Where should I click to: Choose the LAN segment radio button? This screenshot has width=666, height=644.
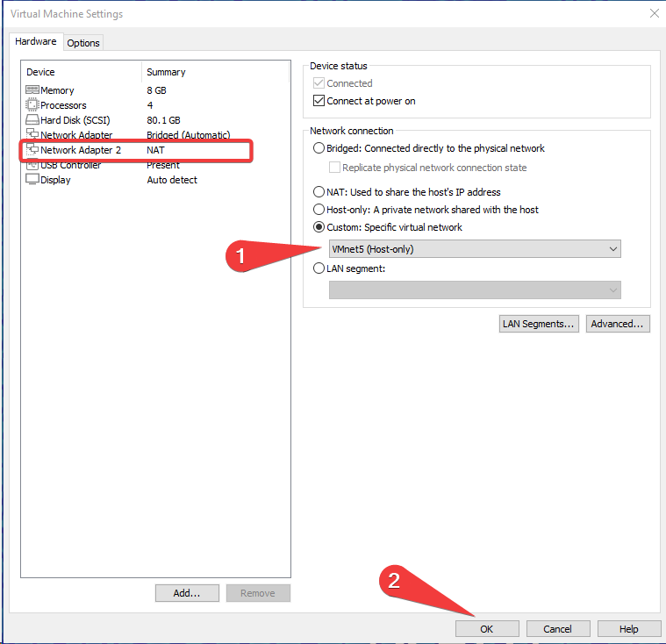(319, 268)
